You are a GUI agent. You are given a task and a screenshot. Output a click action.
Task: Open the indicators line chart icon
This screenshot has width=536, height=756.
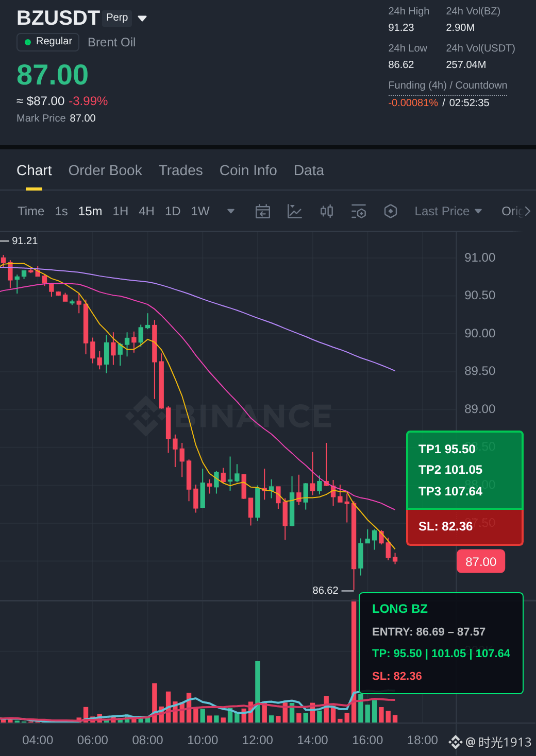pyautogui.click(x=295, y=211)
